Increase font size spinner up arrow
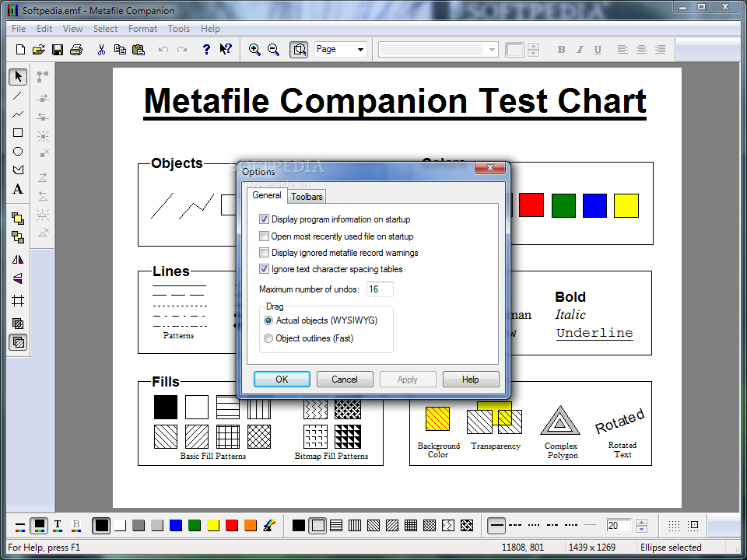The height and width of the screenshot is (560, 747). (534, 46)
